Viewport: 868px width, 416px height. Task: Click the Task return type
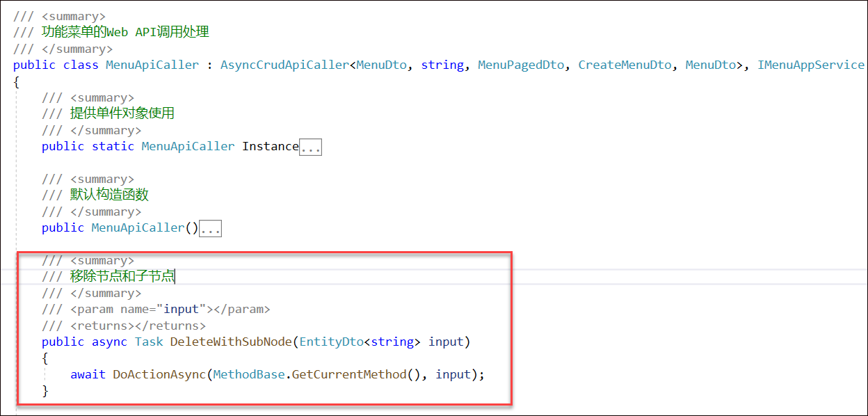(x=149, y=342)
